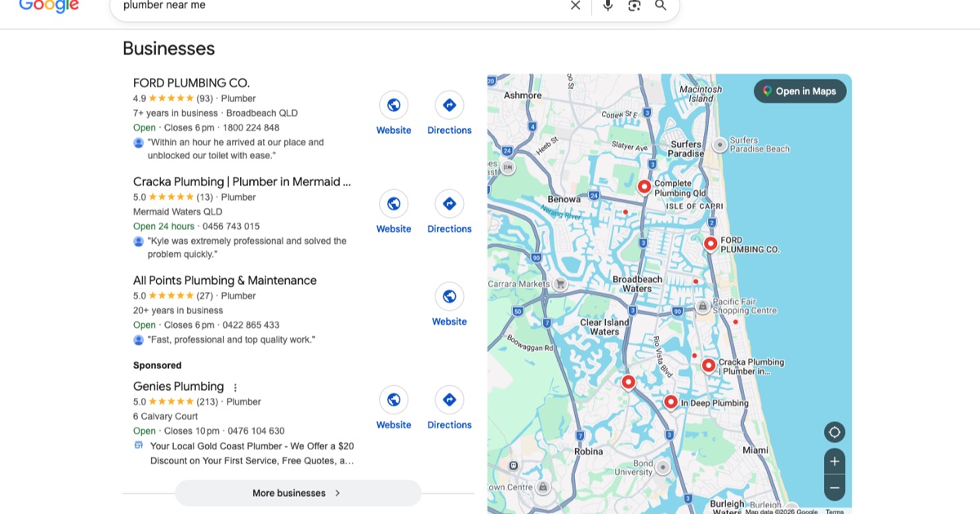Click the Businesses heading

(169, 49)
